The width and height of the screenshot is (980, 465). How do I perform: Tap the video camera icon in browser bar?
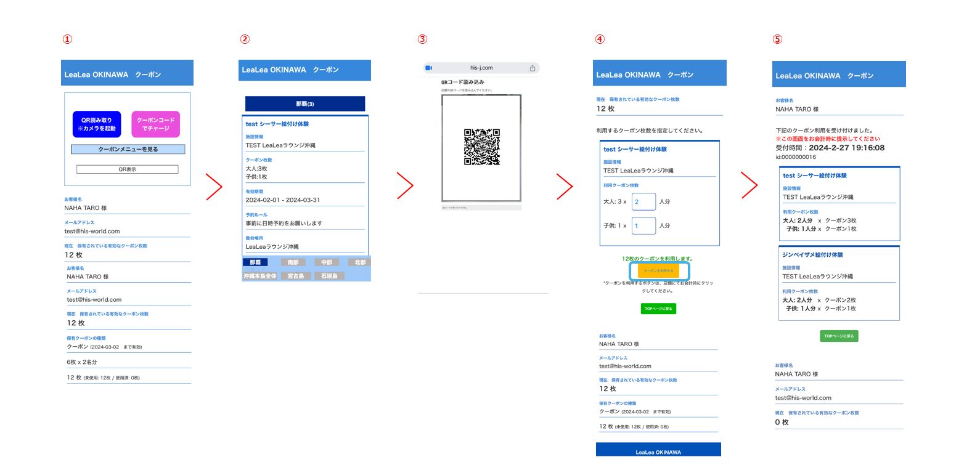[429, 68]
